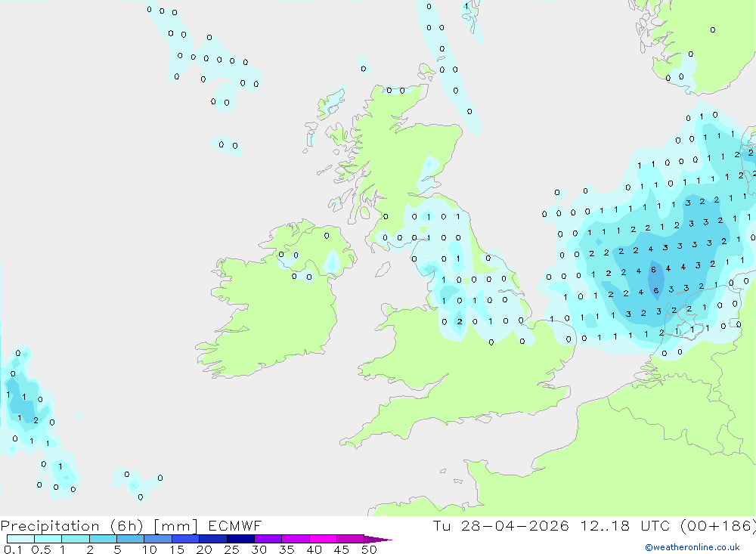756x554 pixels.
Task: Click the "15" legend label
Action: pos(177,549)
